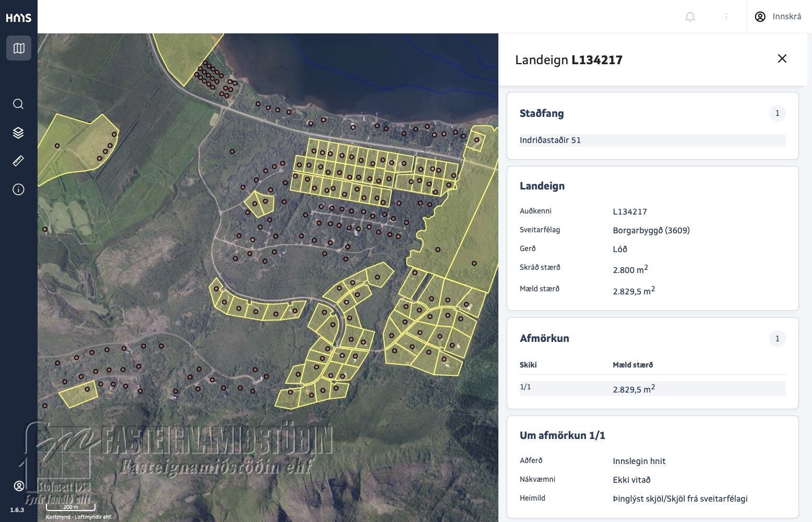The width and height of the screenshot is (812, 522).
Task: Click the Landeign L134217 panel title
Action: [x=569, y=60]
